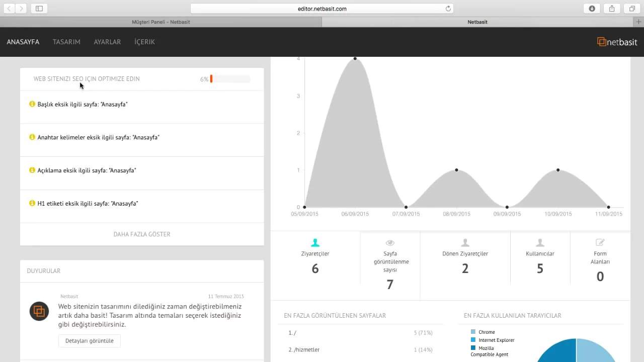This screenshot has height=362, width=644.
Task: Click DAHA FAZLA GÖSTER button
Action: [x=142, y=234]
